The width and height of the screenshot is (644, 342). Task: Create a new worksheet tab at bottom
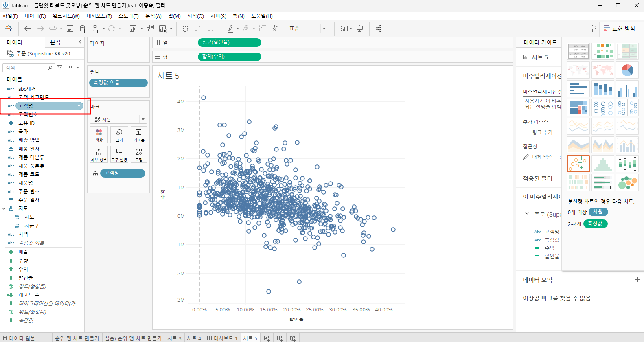267,338
